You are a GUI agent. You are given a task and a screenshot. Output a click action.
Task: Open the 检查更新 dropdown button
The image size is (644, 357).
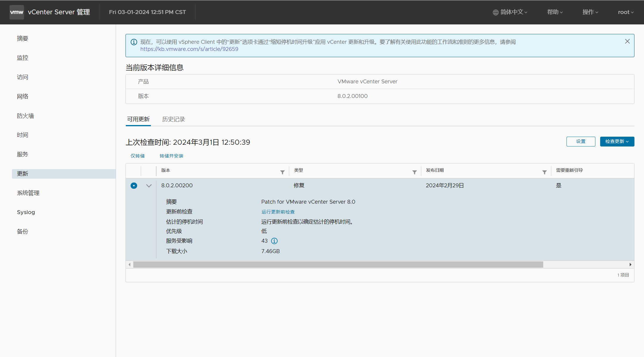(617, 141)
